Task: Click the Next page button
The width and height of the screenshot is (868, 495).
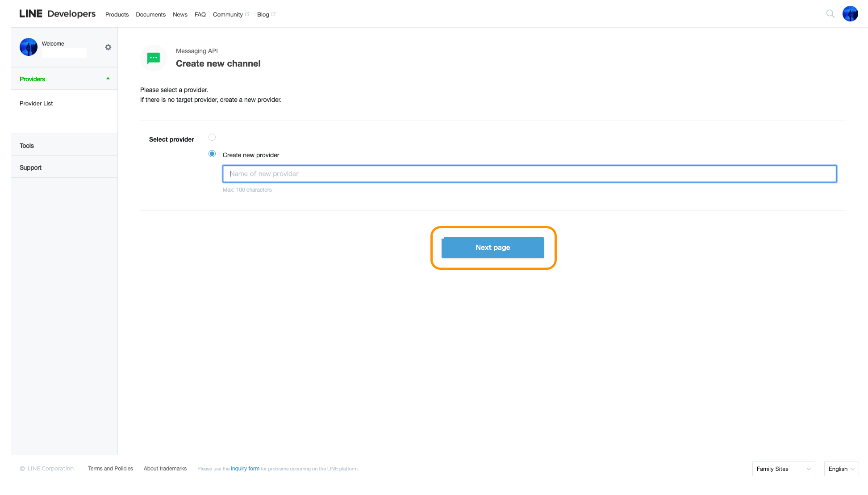Action: coord(493,247)
